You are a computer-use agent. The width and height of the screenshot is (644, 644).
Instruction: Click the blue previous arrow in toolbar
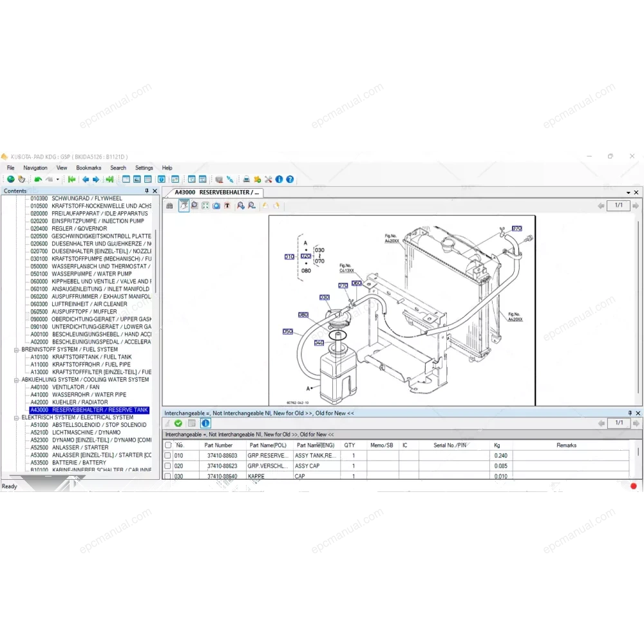(86, 179)
